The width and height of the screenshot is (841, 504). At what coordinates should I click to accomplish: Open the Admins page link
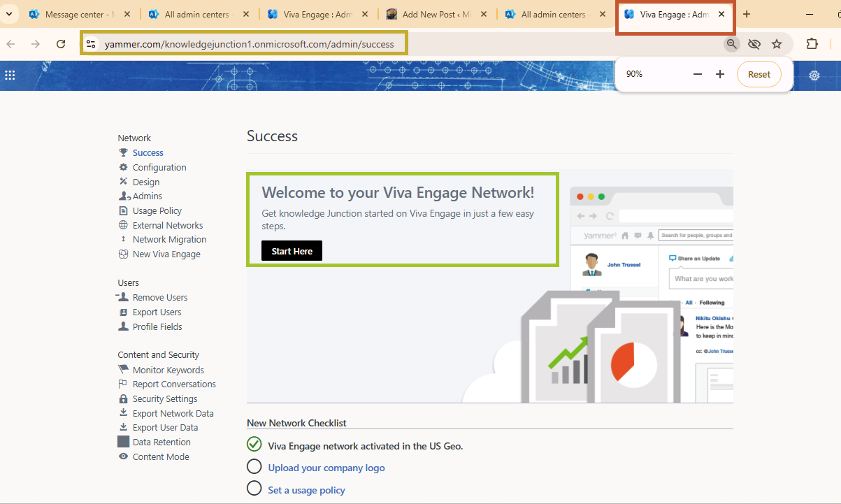tap(148, 196)
